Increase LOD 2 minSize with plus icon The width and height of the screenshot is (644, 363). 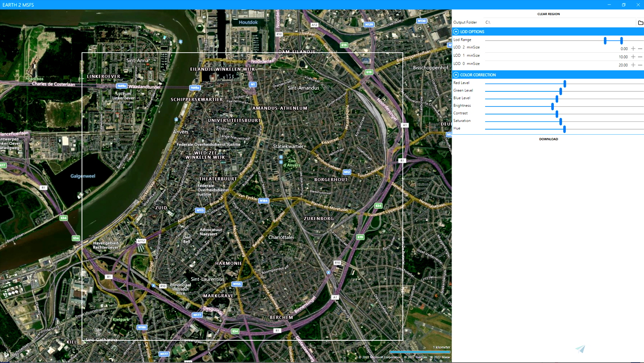coord(632,48)
